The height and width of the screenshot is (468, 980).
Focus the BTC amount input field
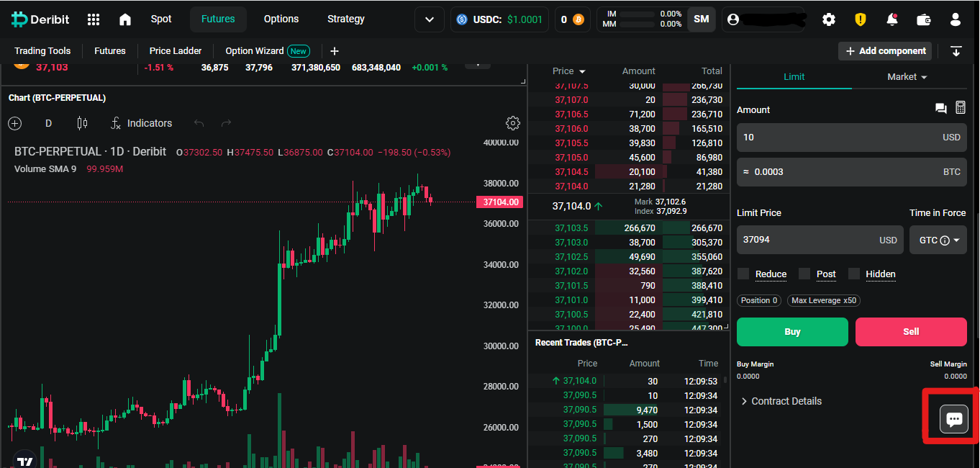[852, 172]
